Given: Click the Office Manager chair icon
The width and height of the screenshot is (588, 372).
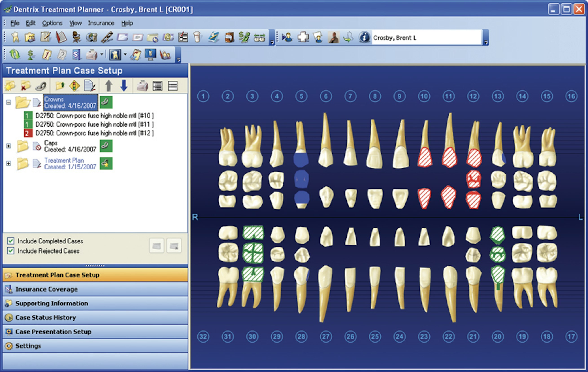Looking at the screenshot, I should coord(76,37).
